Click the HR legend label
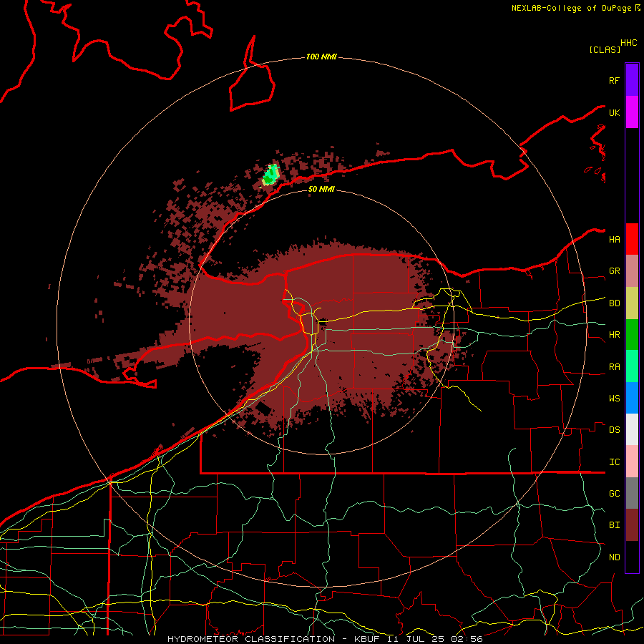This screenshot has width=644, height=644. (614, 335)
